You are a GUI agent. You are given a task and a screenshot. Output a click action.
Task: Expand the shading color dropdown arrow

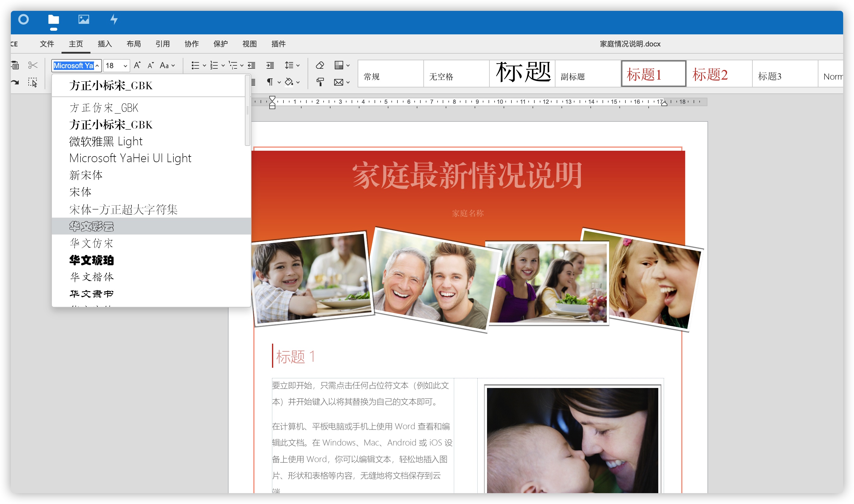click(298, 83)
